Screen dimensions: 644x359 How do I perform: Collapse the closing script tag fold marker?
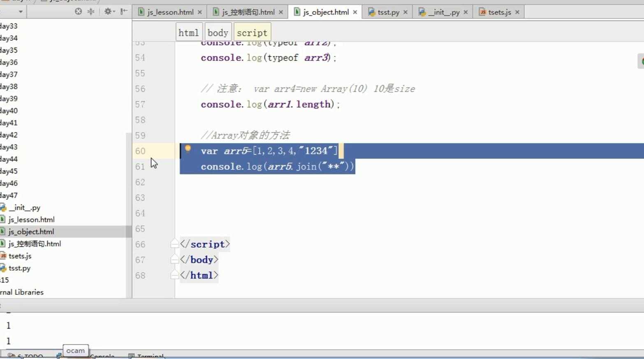174,244
